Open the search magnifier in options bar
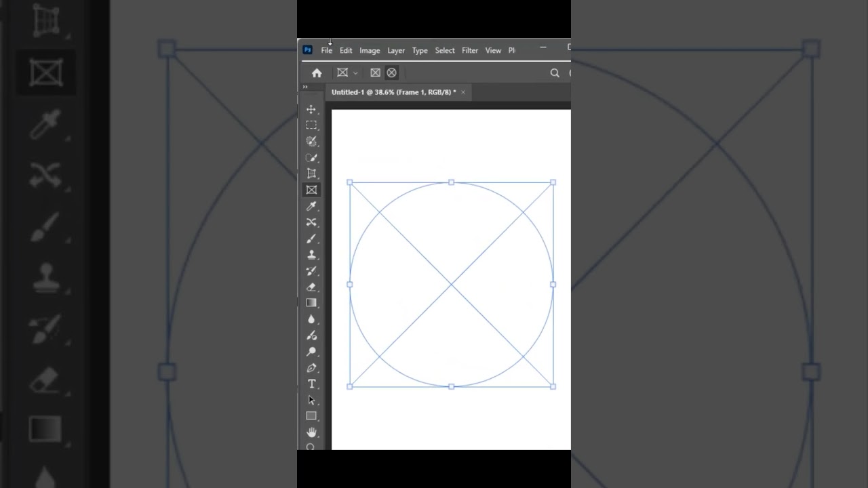Image resolution: width=868 pixels, height=488 pixels. click(555, 73)
